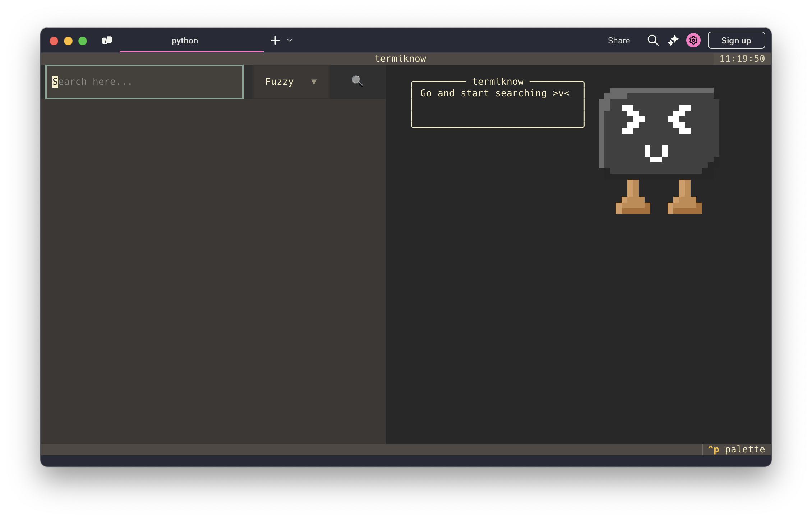Click the 'Go and start searching' message box
This screenshot has height=520, width=812.
[x=498, y=105]
